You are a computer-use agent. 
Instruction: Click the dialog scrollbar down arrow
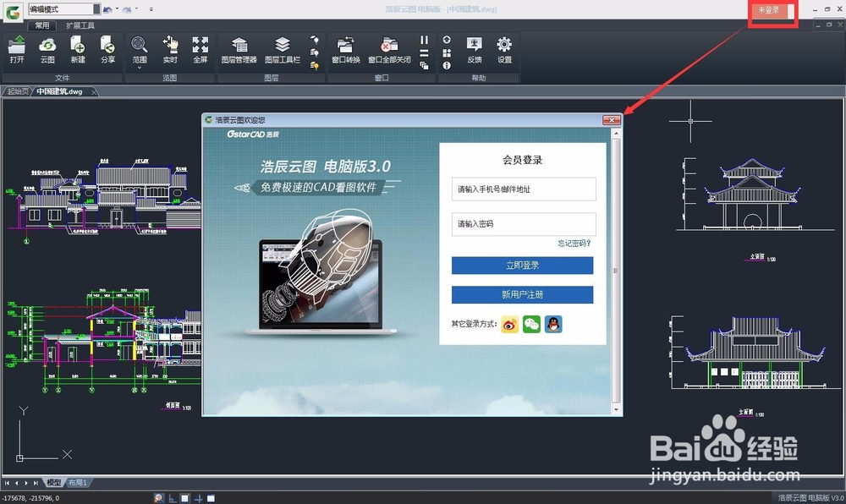[x=616, y=410]
